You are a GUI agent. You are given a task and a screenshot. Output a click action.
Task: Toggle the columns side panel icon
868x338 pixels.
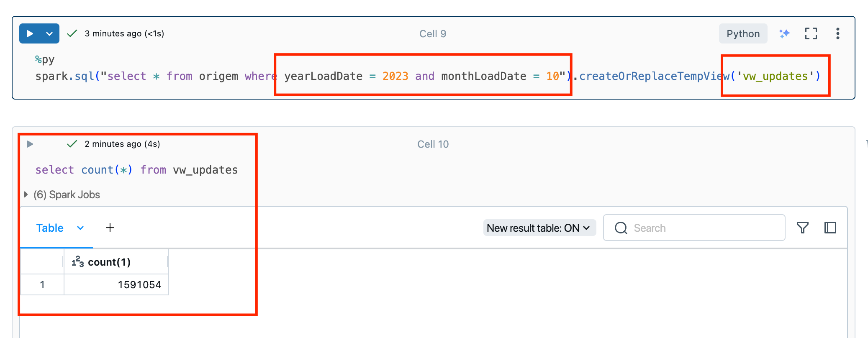[830, 228]
